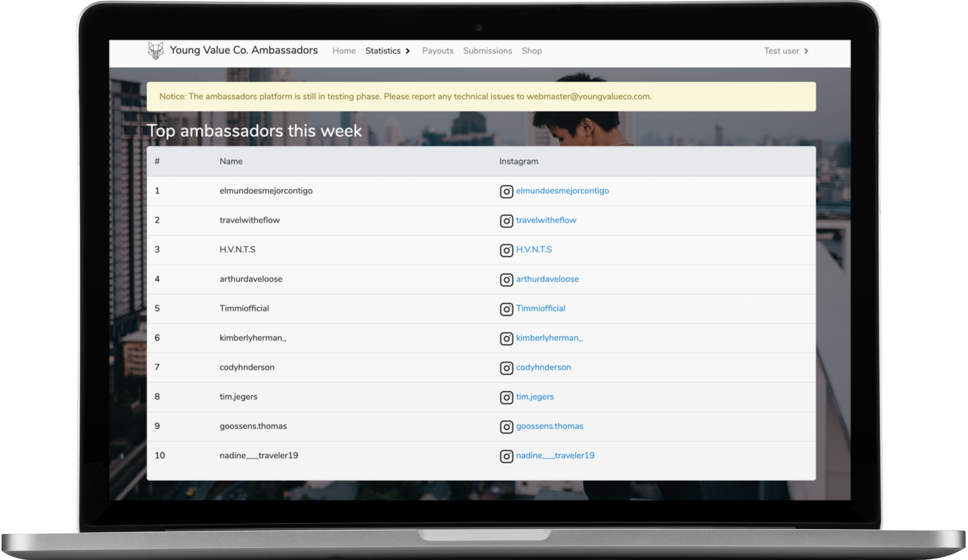Click Instagram icon next to codyhnderson

(506, 368)
